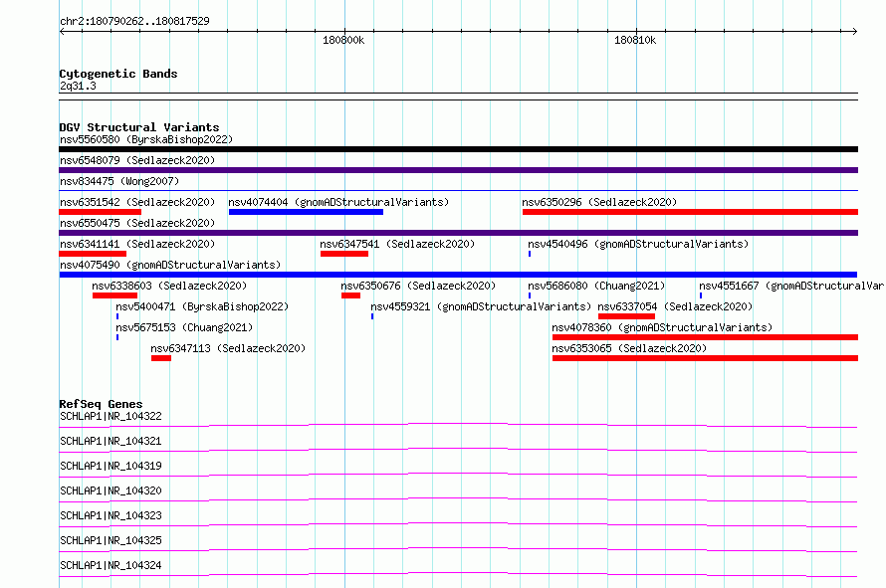Open nsv5400471 (ByrskaBishop2022) label
Image resolution: width=886 pixels, height=588 pixels.
[202, 306]
